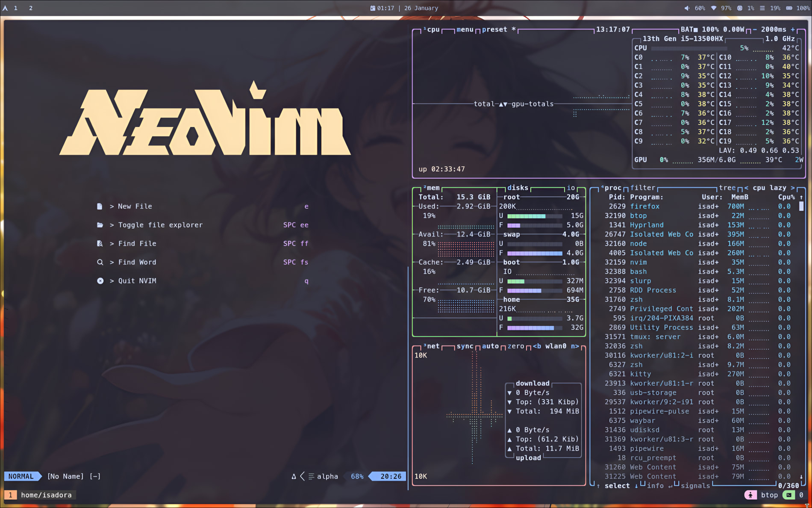Click the proc box label
Screen dimensions: 812x508
(x=611, y=188)
